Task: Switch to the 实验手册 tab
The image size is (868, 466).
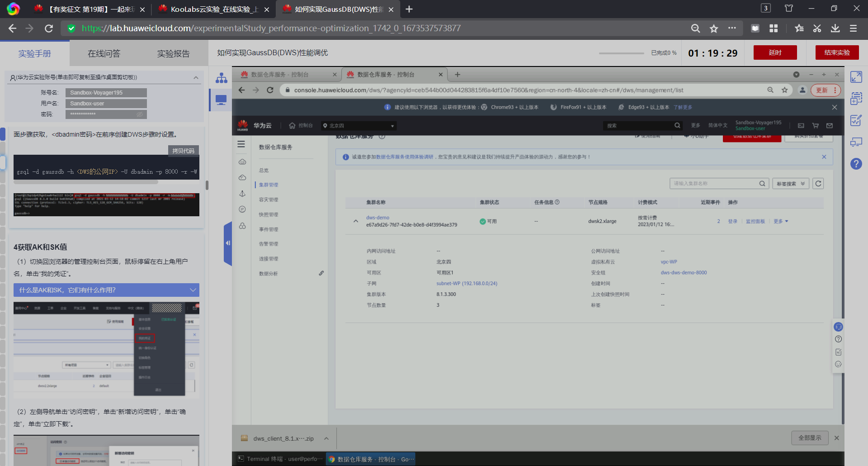Action: (35, 54)
